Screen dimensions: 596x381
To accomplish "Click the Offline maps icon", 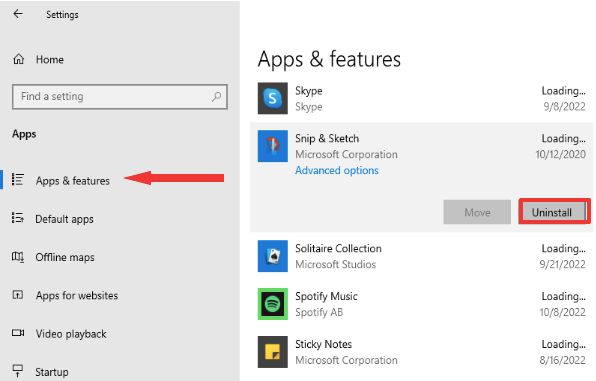I will pos(18,257).
